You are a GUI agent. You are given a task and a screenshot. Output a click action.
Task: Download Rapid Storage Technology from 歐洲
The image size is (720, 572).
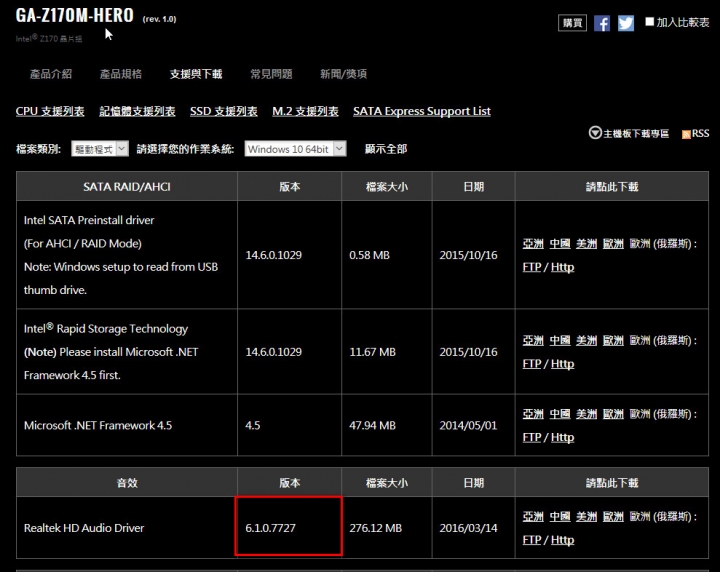613,341
